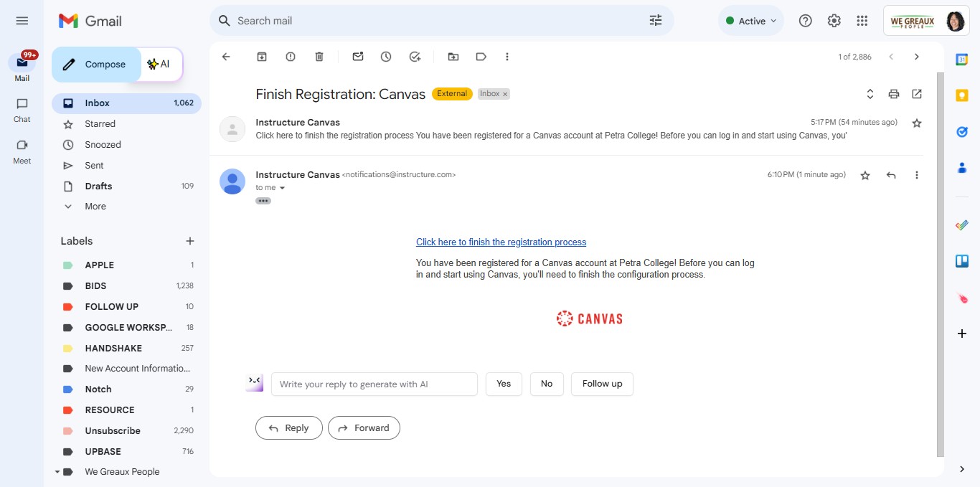
Task: Star the 6:10 PM Canvas message
Action: [x=864, y=174]
